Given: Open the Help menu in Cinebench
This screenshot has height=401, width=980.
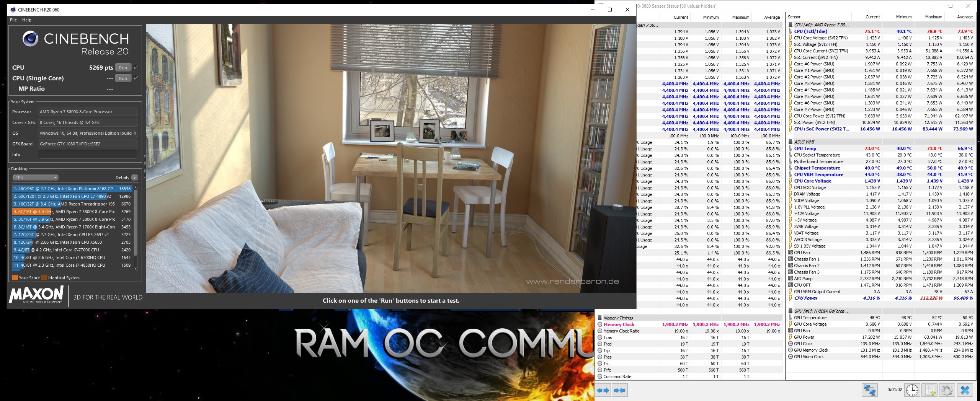Looking at the screenshot, I should click(x=27, y=20).
